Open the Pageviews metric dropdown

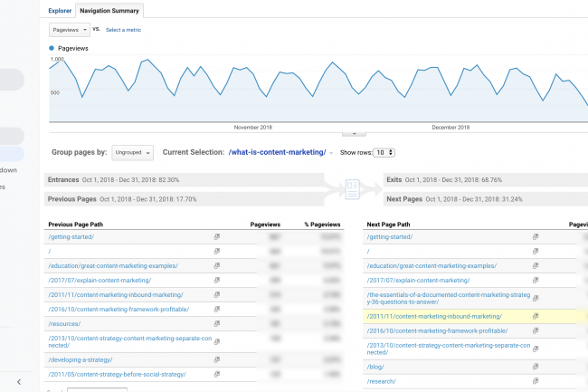pyautogui.click(x=68, y=30)
